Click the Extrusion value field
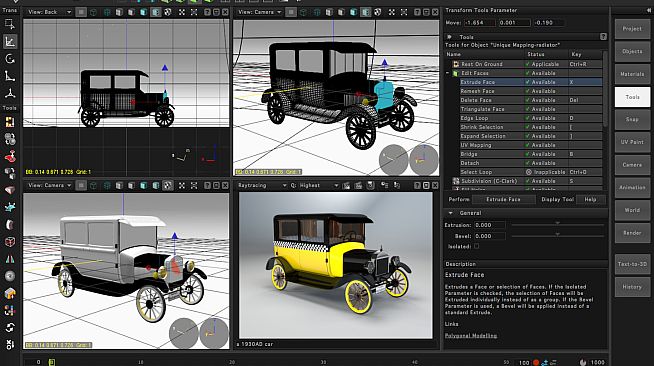The height and width of the screenshot is (366, 654). pos(490,225)
